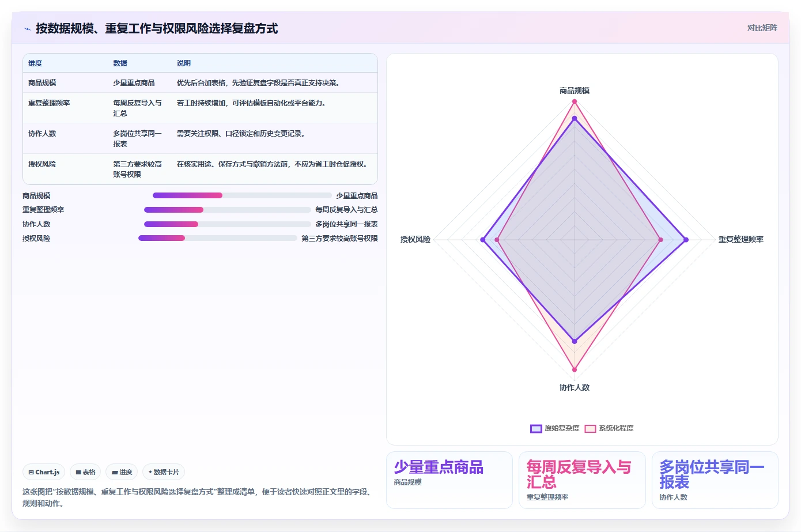This screenshot has height=532, width=801.
Task: Click the small icon beside the page title
Action: [x=27, y=29]
